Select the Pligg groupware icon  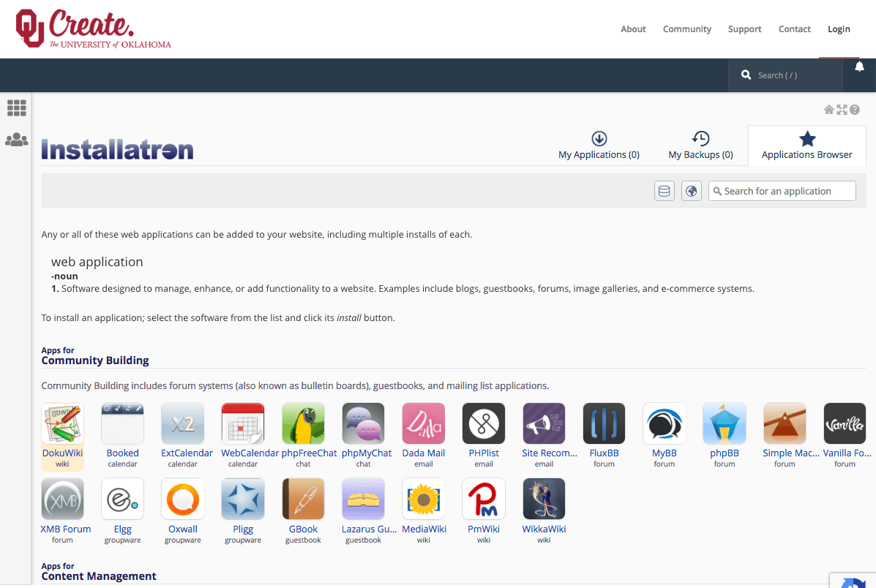[x=243, y=500]
